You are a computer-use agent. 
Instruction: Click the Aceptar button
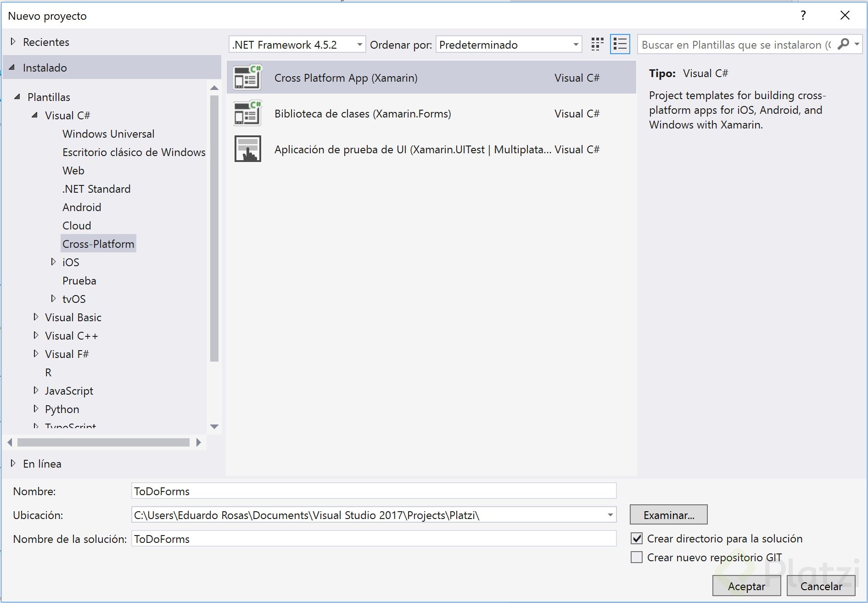tap(746, 586)
